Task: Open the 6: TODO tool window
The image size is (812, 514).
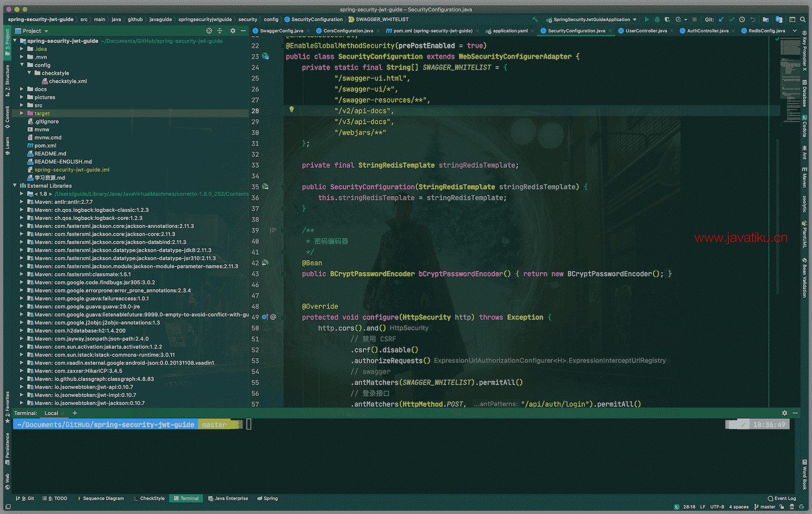Action: (x=55, y=499)
